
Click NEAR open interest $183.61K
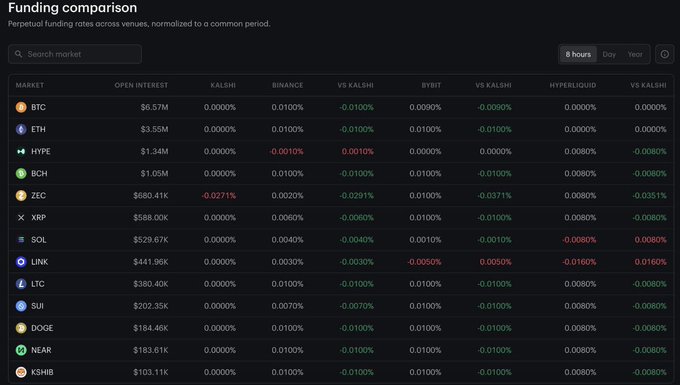(x=150, y=350)
